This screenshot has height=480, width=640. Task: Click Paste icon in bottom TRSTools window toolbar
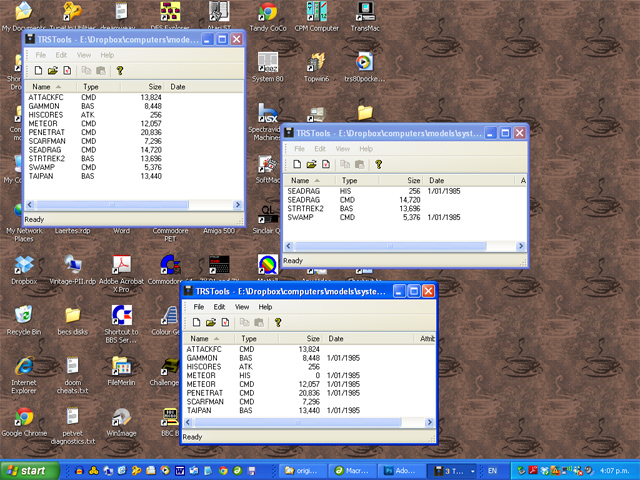(x=259, y=322)
